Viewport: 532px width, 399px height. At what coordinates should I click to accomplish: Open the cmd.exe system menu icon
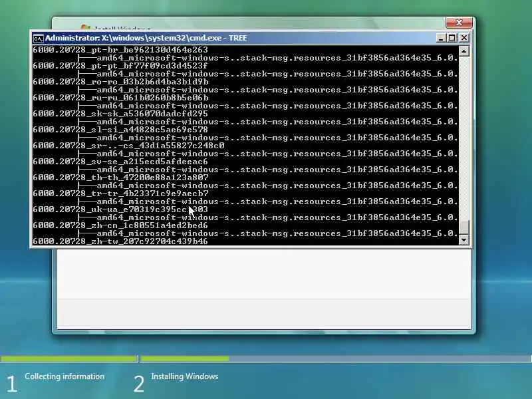[x=38, y=38]
